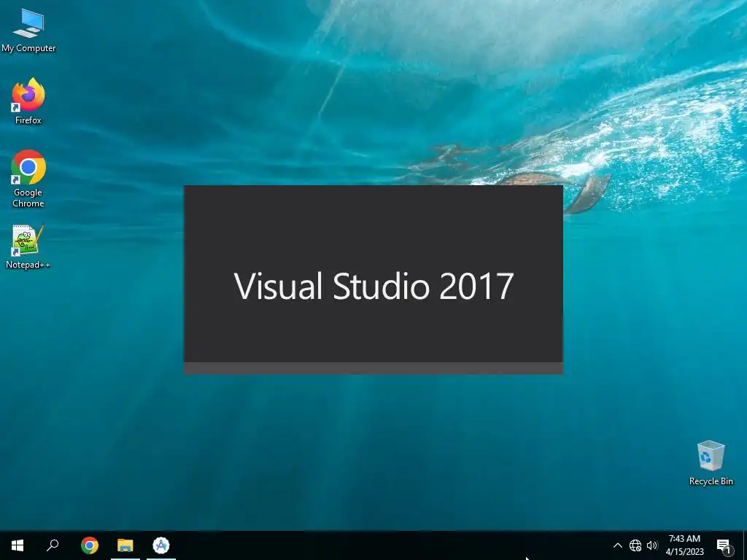The height and width of the screenshot is (560, 747).
Task: Open the clock showing 7:43 AM
Action: pos(684,545)
